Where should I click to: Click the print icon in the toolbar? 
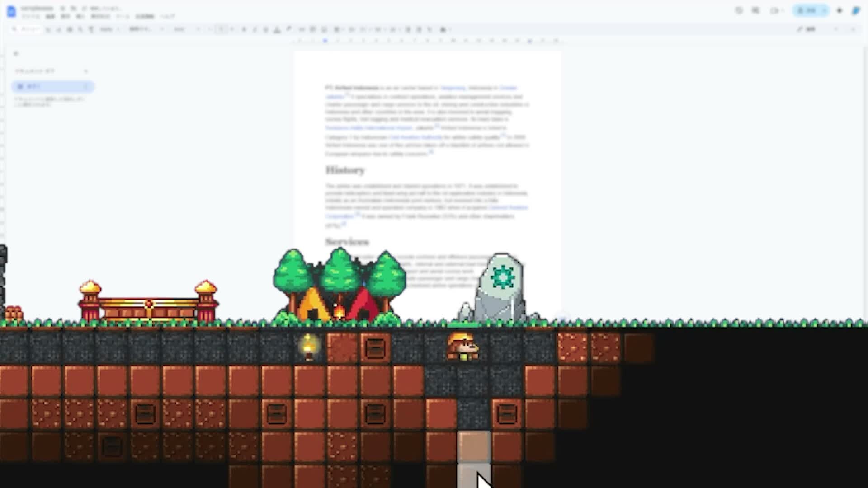point(70,29)
